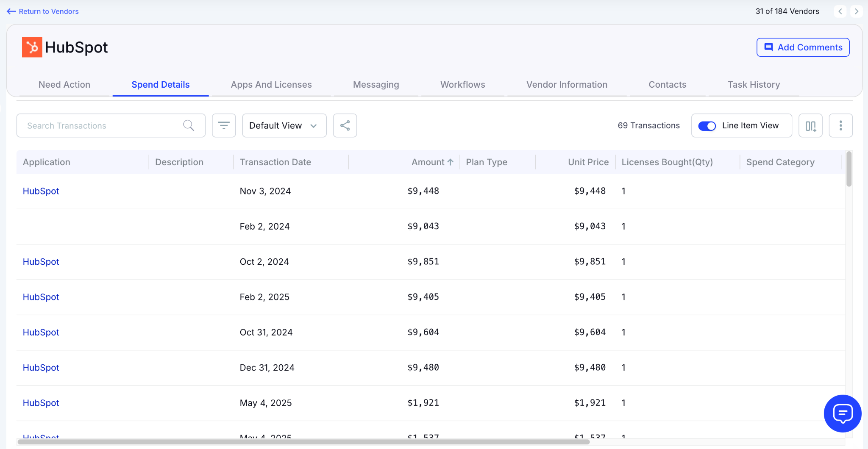Go to the previous vendor arrow

point(840,11)
